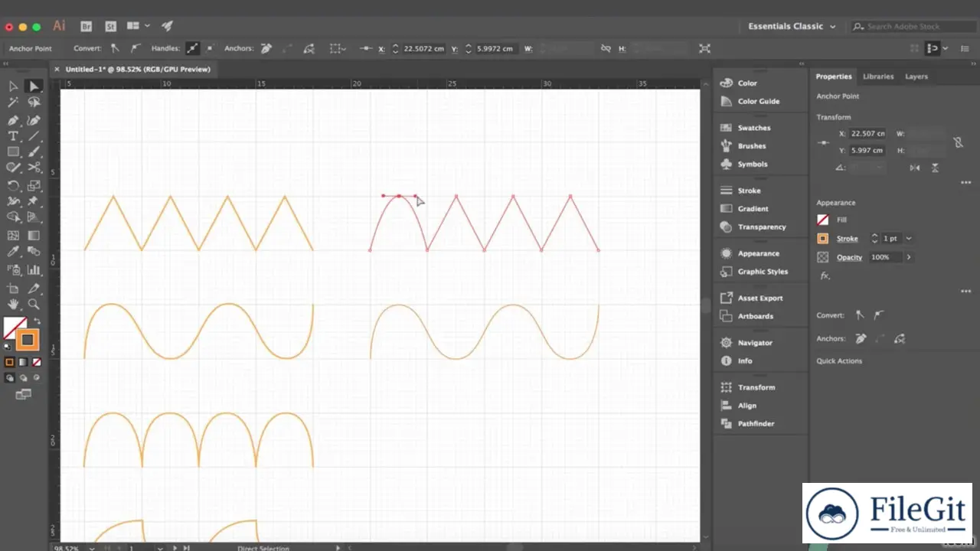Image resolution: width=980 pixels, height=551 pixels.
Task: Set paint mode to Color in toolbox
Action: pos(9,362)
